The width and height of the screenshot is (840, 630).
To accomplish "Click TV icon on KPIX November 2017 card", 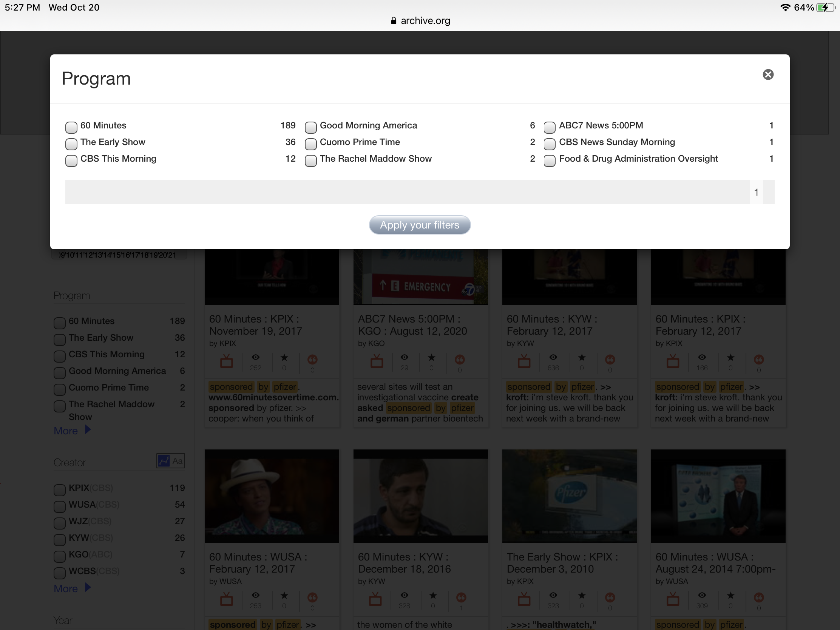I will coord(227,361).
